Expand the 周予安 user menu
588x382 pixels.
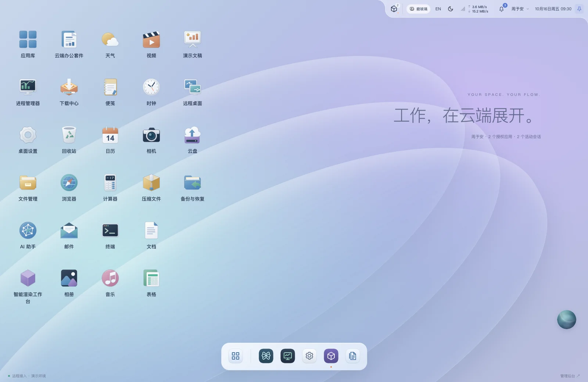[520, 9]
